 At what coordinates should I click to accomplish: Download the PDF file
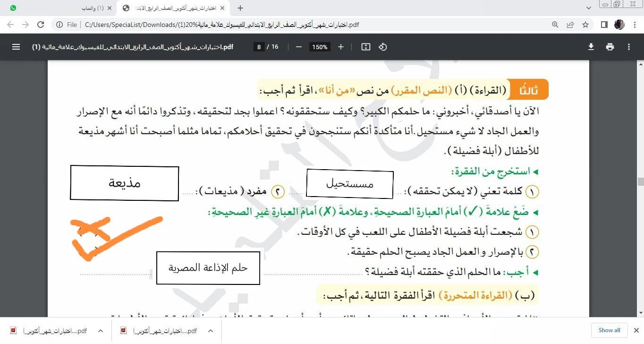(591, 47)
